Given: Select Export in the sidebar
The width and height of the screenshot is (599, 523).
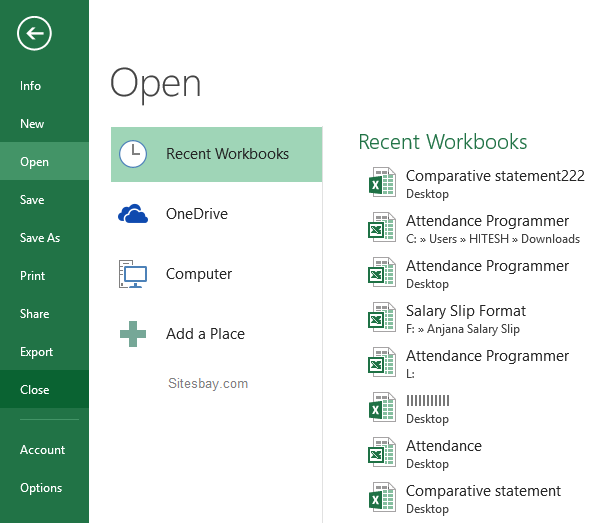Looking at the screenshot, I should tap(44, 351).
